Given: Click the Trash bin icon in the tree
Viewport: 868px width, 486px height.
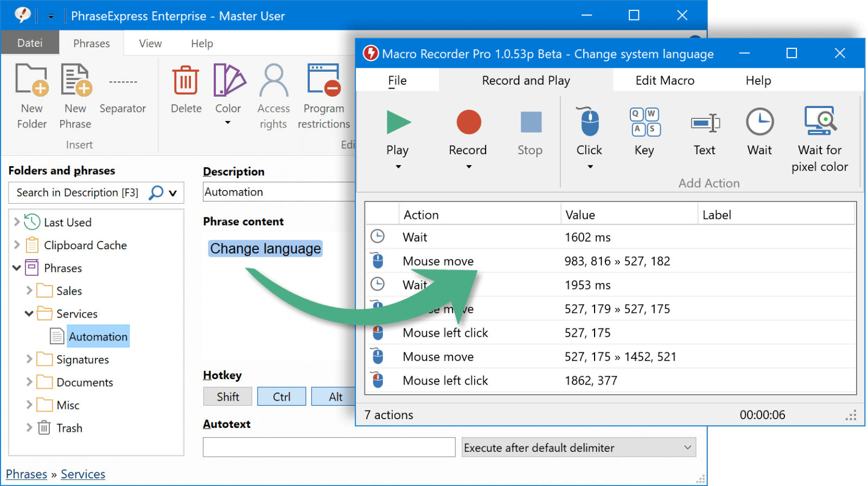Looking at the screenshot, I should [x=44, y=428].
